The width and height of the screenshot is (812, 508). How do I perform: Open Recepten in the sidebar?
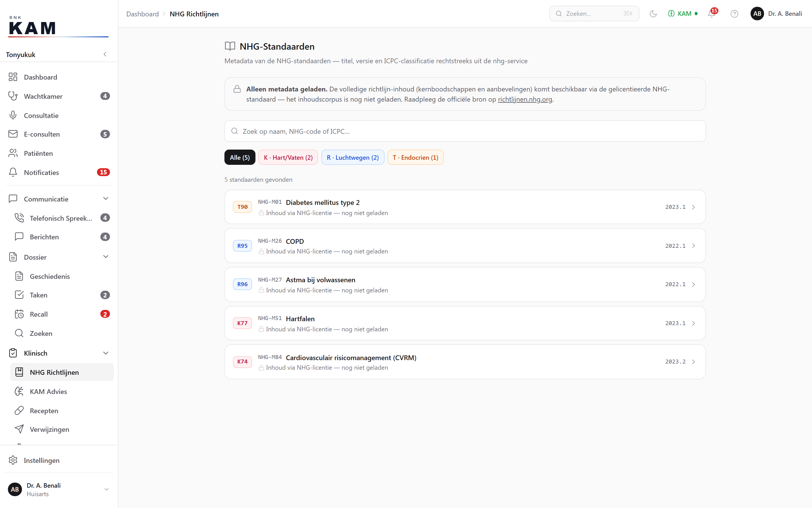62,411
